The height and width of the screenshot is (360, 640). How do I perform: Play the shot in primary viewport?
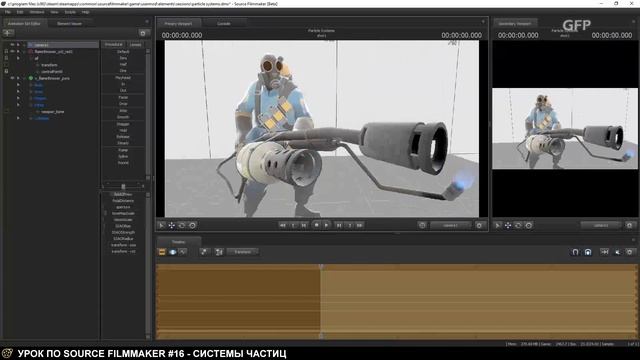[326, 225]
